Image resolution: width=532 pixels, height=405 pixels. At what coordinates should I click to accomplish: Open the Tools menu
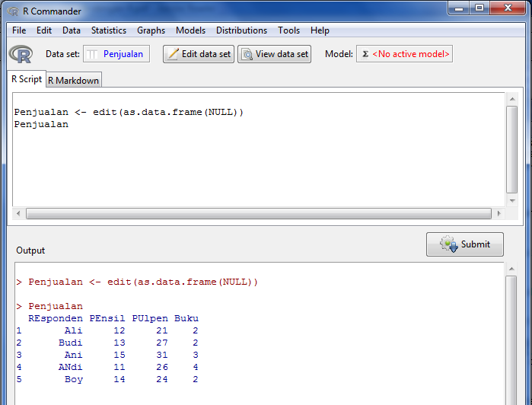288,30
